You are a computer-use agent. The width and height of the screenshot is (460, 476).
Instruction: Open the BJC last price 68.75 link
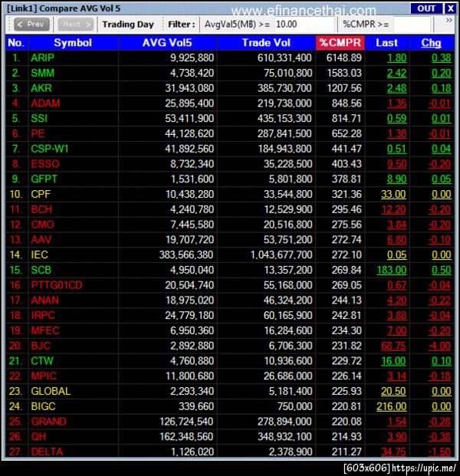pos(394,346)
